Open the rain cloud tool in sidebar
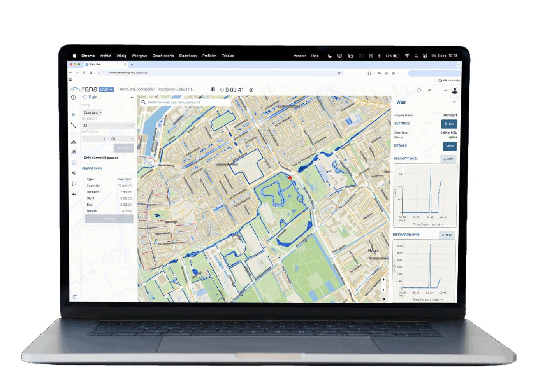This screenshot has width=545, height=392. (74, 163)
